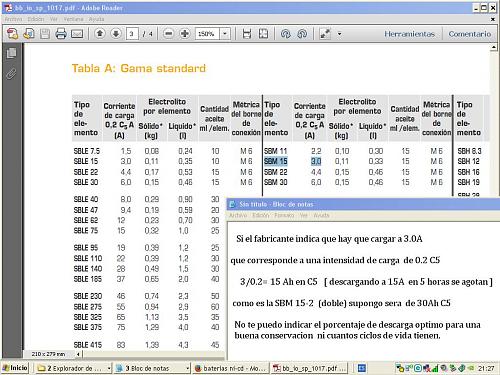Go to next page with down arrow
Viewport: 500px width, 375px height.
pyautogui.click(x=116, y=34)
